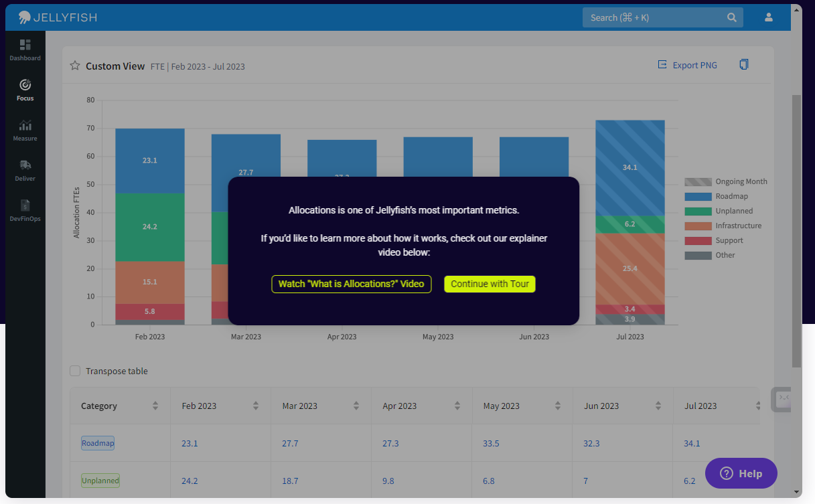
Task: Click the Feb 2023 Support segment 5.8
Action: click(x=150, y=311)
